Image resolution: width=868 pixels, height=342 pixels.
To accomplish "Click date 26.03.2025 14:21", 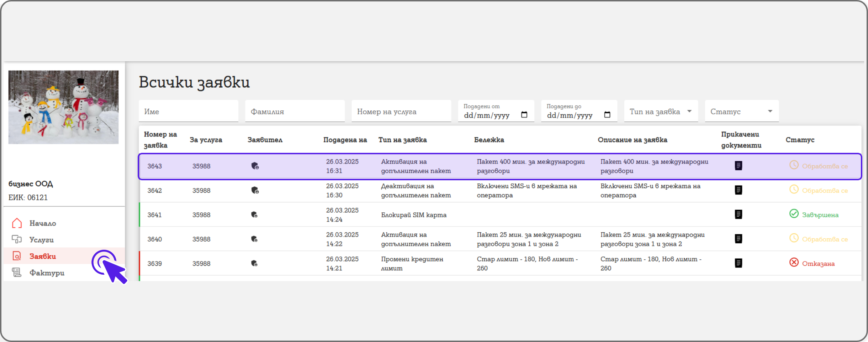I will point(342,263).
